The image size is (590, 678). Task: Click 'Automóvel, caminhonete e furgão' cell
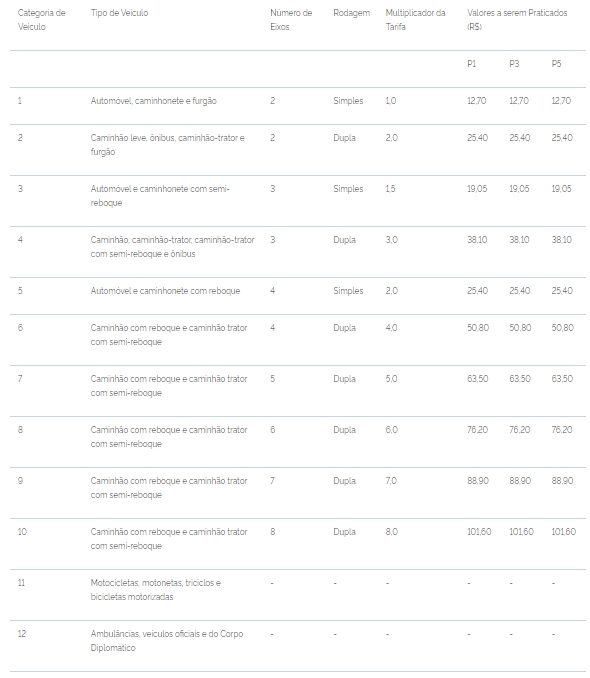(154, 101)
